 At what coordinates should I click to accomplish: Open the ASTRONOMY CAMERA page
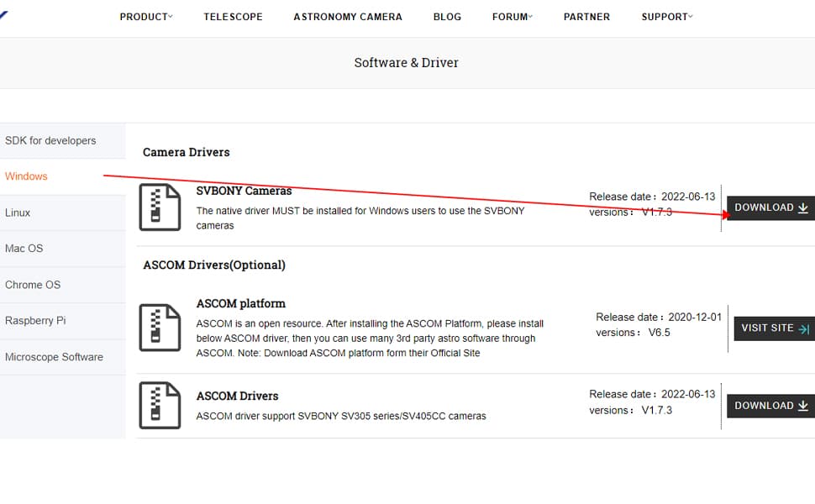[348, 17]
